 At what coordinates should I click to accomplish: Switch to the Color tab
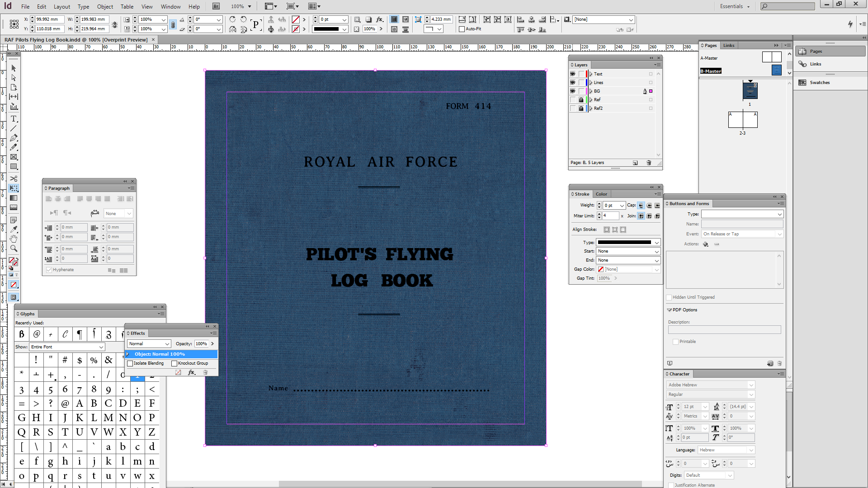point(601,194)
